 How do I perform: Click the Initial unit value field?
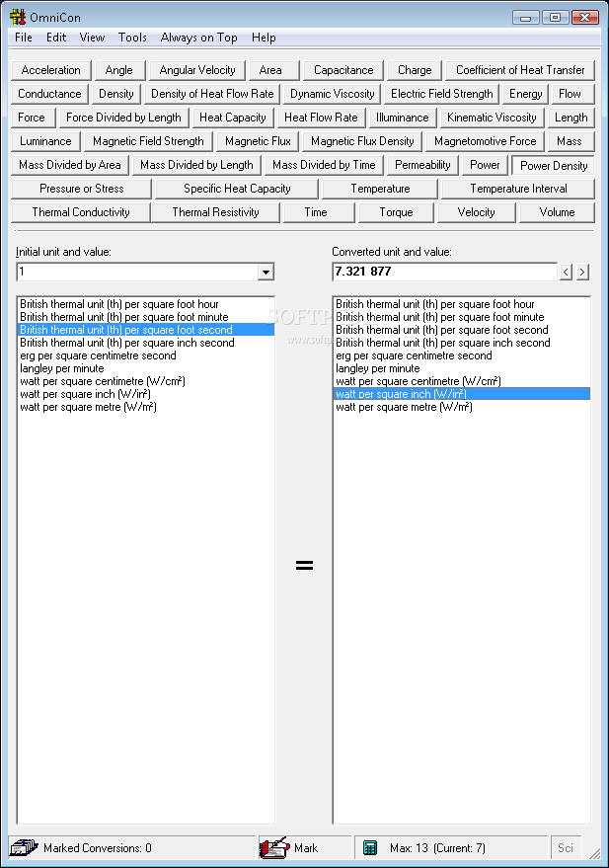[138, 272]
